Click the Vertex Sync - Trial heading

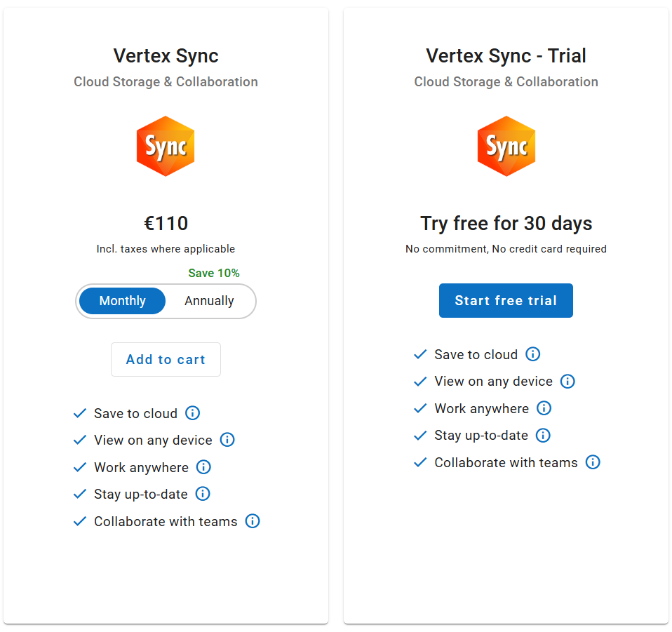click(506, 56)
